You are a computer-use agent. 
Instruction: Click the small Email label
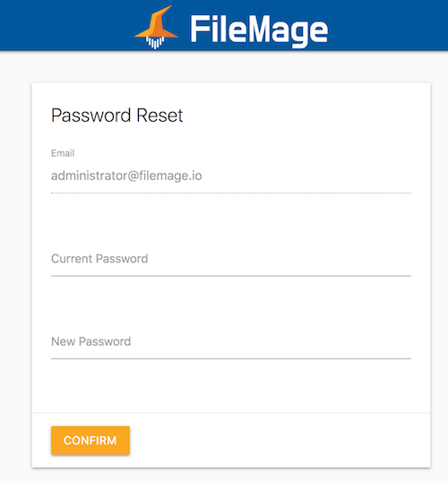63,153
